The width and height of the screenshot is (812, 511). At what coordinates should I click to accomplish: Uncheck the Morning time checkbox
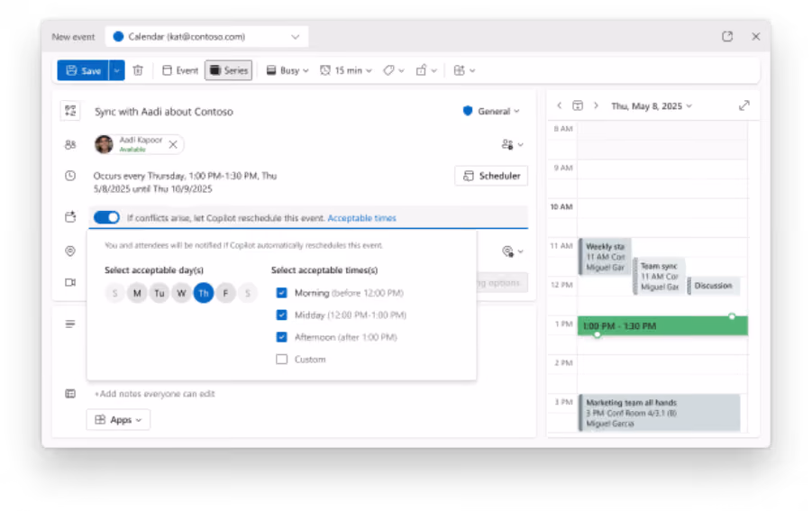(282, 293)
